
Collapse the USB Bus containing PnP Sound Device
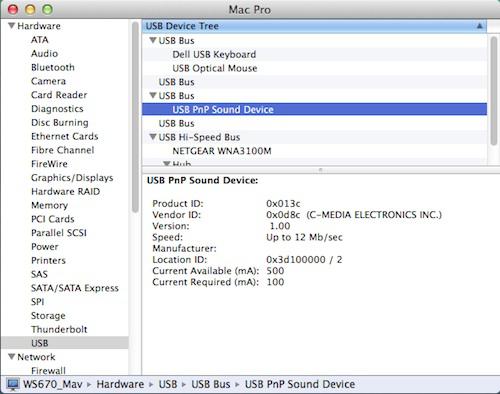(153, 95)
